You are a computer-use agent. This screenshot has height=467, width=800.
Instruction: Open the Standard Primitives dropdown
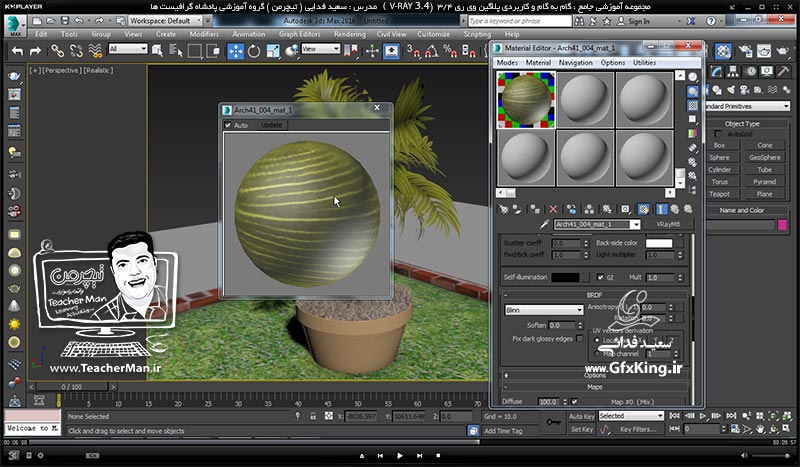click(x=747, y=106)
